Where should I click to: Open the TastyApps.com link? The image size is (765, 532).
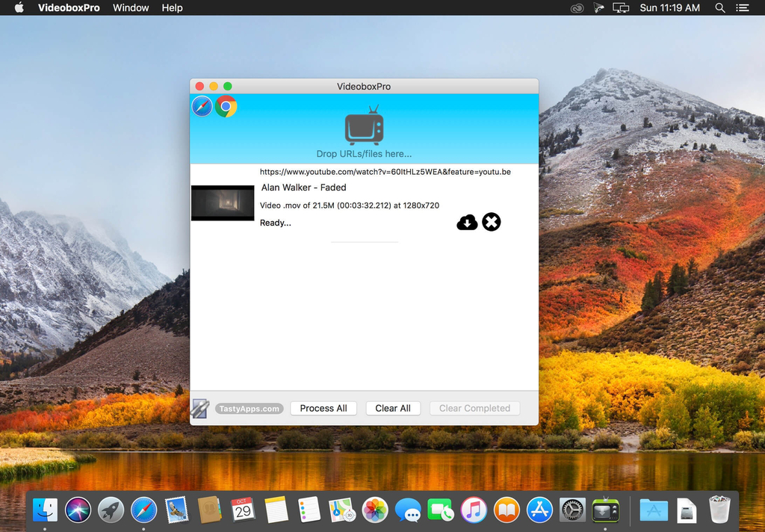pyautogui.click(x=250, y=409)
